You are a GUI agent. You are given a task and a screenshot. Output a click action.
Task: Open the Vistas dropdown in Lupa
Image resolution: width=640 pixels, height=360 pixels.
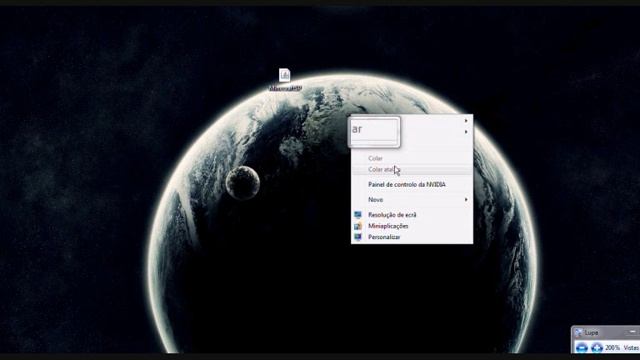coord(631,348)
